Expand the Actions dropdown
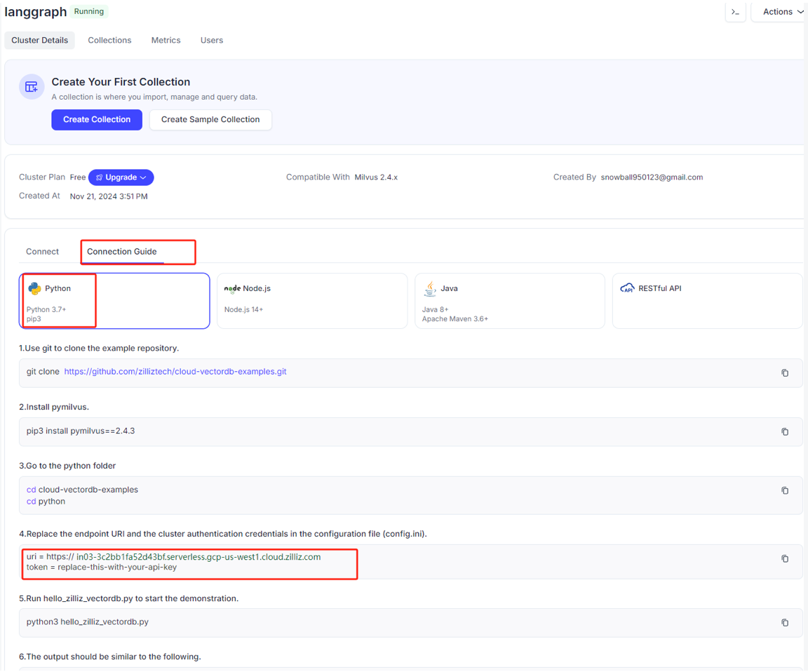 pos(782,12)
